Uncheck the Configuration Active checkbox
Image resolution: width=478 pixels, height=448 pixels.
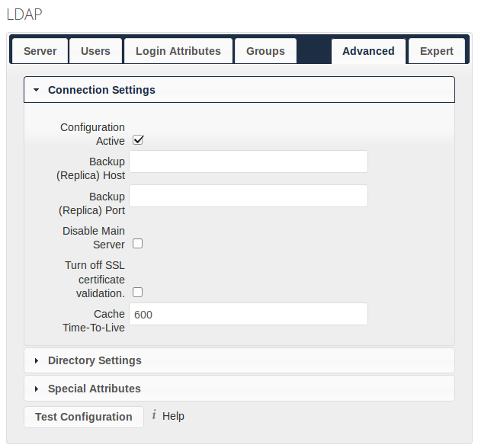(138, 140)
